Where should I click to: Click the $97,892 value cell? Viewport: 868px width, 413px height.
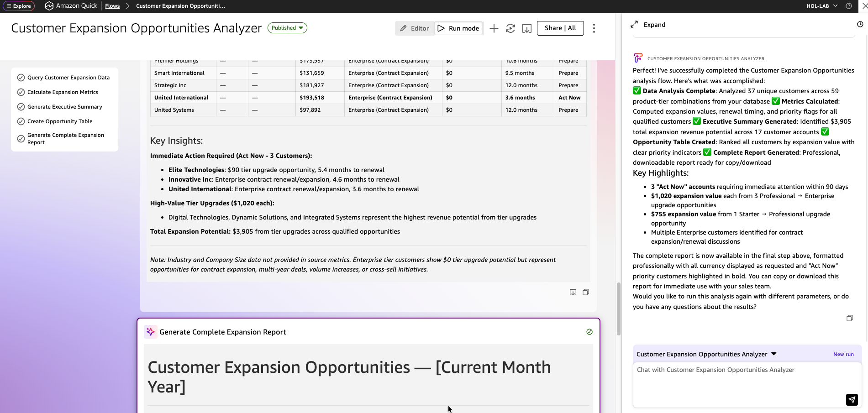320,110
